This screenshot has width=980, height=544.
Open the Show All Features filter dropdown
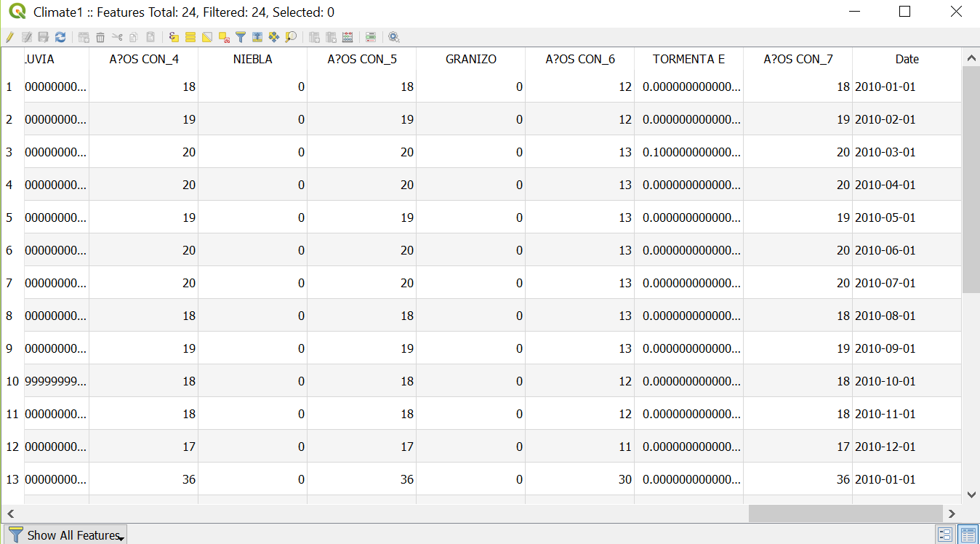(x=66, y=535)
